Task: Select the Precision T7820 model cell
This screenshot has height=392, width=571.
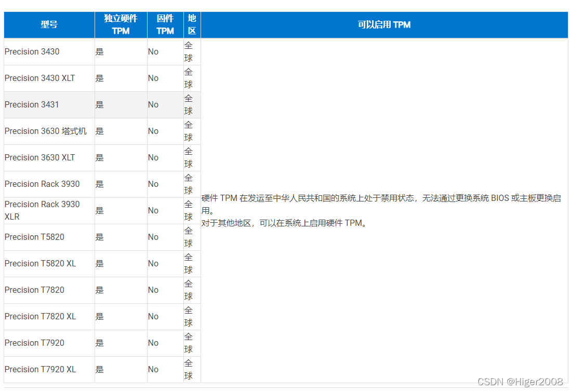Action: [49, 290]
